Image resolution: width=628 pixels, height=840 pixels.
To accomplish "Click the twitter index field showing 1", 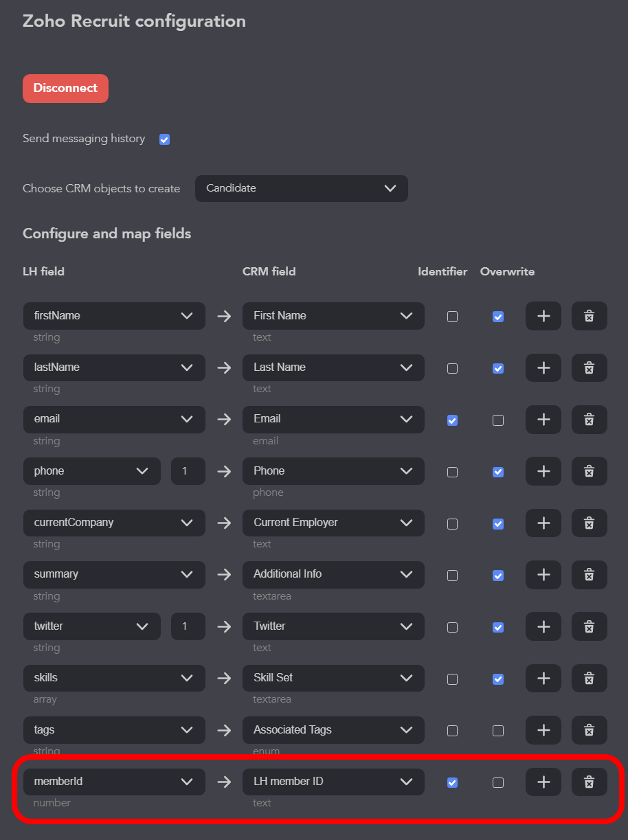I will 188,626.
